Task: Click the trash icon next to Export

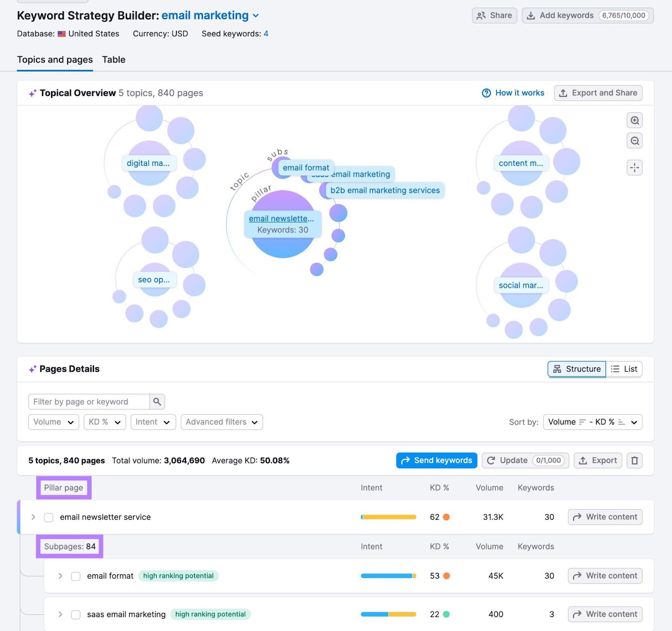Action: pyautogui.click(x=635, y=460)
